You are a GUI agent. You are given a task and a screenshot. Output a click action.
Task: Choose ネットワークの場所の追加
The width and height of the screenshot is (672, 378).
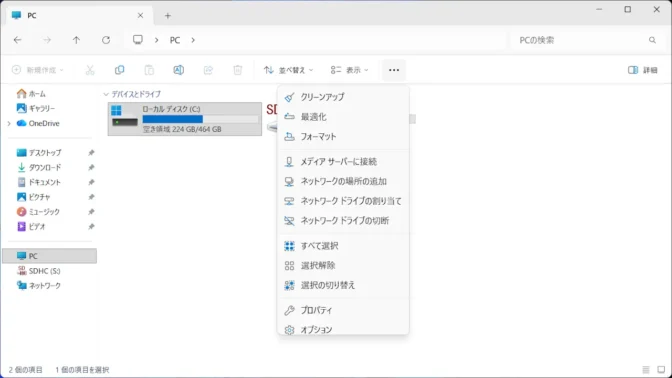pyautogui.click(x=343, y=181)
